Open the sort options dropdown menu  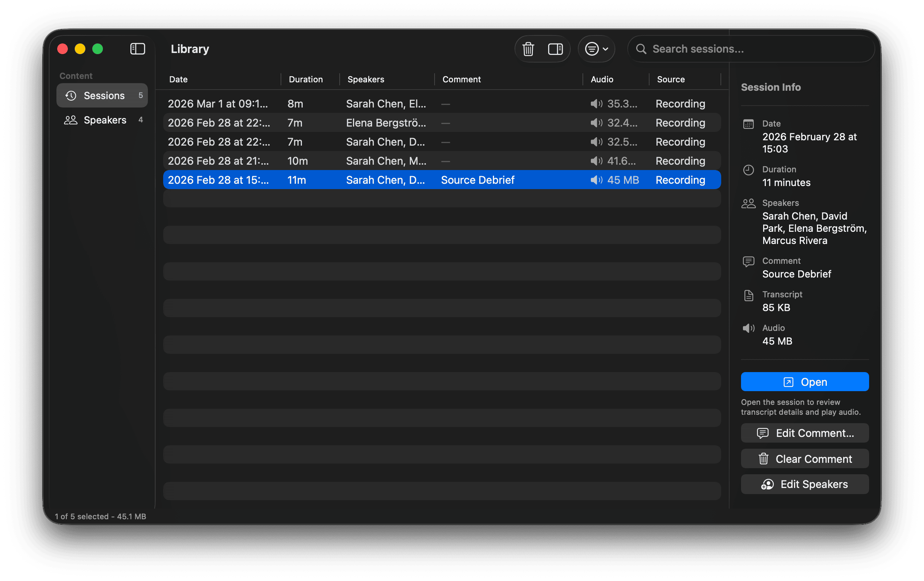point(596,49)
